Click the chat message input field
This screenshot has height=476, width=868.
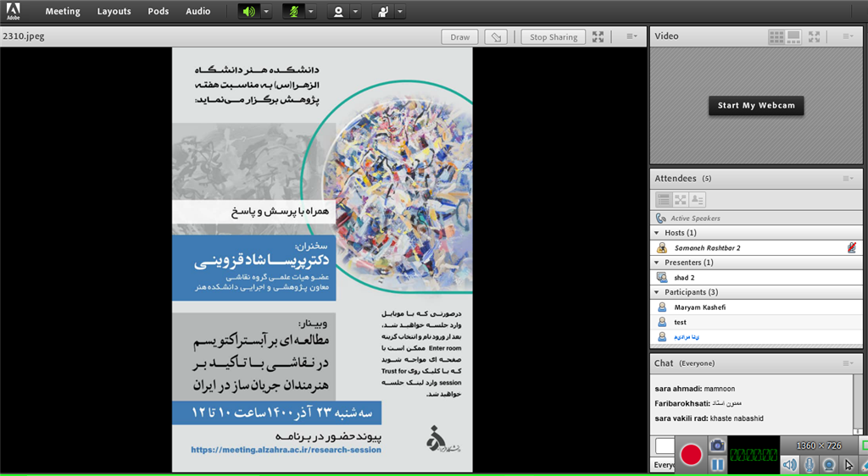pos(665,445)
